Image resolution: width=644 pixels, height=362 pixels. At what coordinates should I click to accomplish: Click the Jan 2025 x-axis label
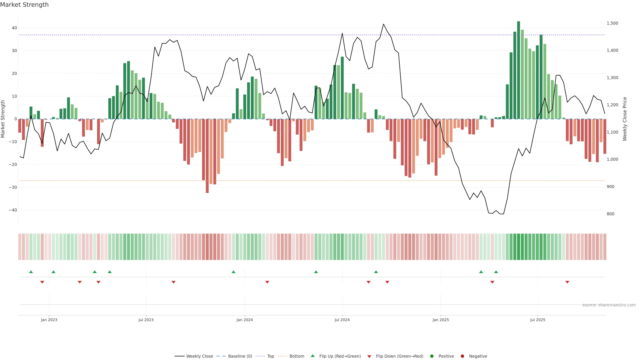pos(441,320)
